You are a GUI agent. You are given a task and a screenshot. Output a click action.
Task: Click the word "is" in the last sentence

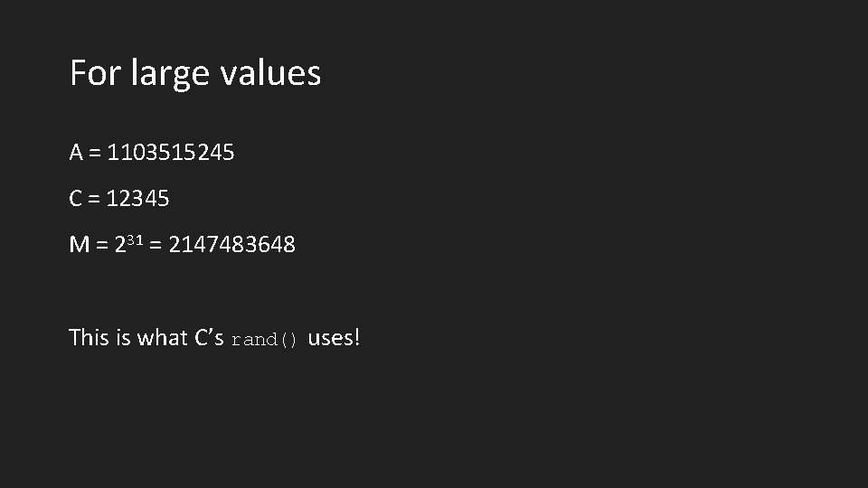(124, 338)
